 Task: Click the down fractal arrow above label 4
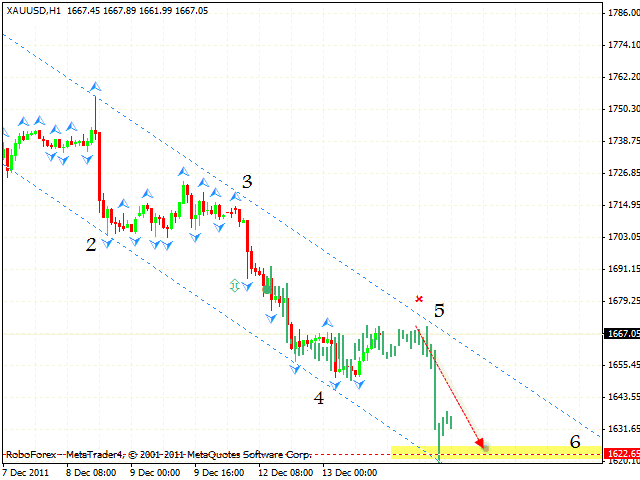[335, 385]
